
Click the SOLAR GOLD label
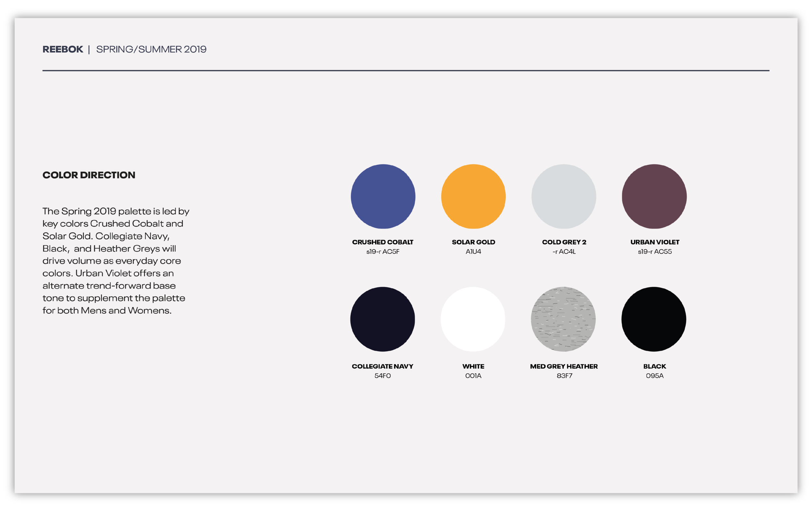[474, 242]
